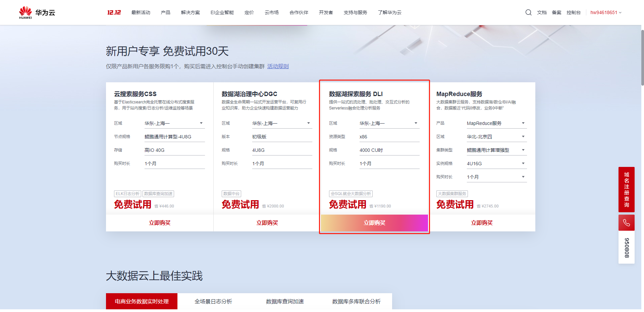This screenshot has height=312, width=644.
Task: Click the 数据湖探索服务 DLI card title
Action: point(356,94)
